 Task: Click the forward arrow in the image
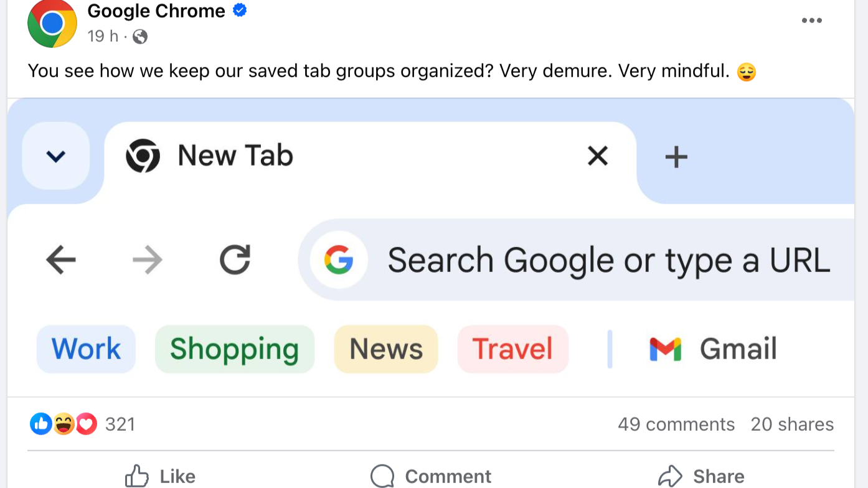pyautogui.click(x=148, y=260)
